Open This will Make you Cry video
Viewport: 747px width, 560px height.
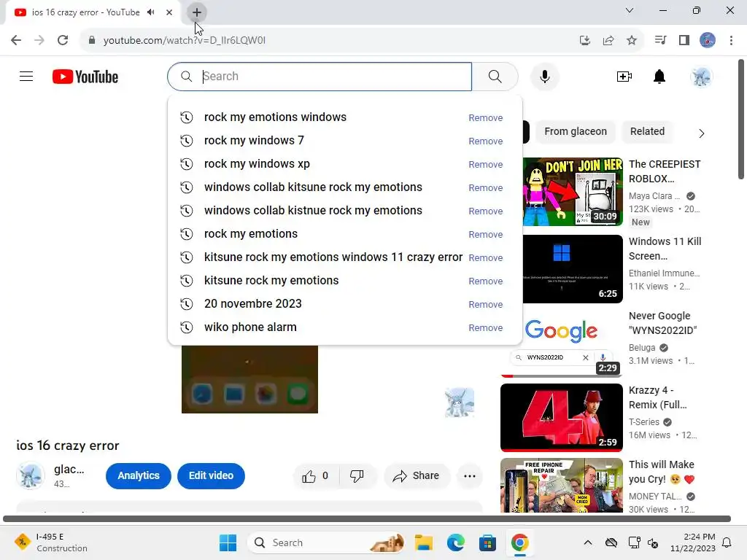pyautogui.click(x=561, y=485)
